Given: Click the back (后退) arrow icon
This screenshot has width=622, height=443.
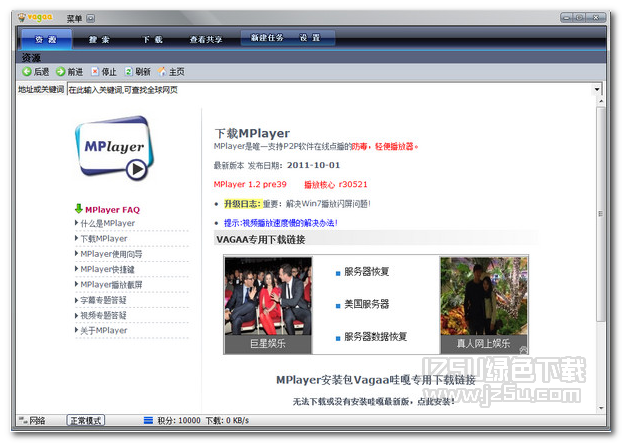Looking at the screenshot, I should pos(27,72).
